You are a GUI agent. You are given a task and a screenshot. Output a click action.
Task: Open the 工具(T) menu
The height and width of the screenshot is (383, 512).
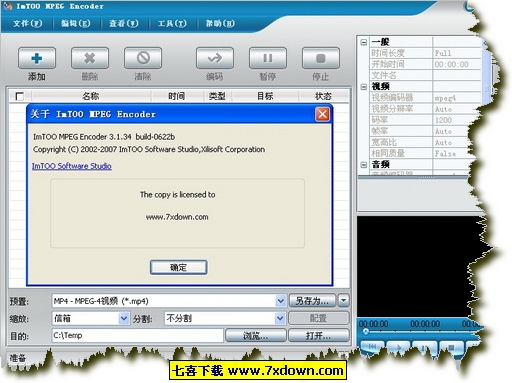172,23
